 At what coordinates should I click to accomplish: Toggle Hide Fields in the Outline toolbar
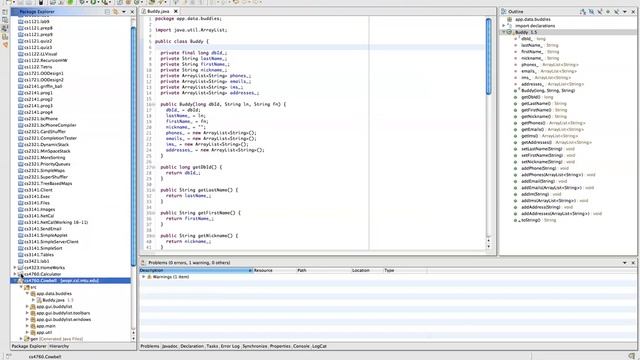click(591, 12)
